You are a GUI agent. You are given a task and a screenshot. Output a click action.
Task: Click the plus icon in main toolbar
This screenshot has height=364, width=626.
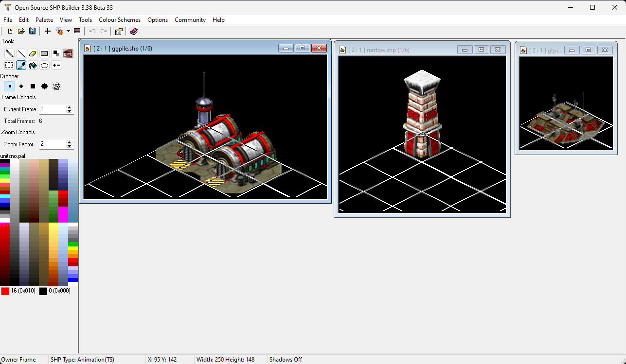[47, 31]
